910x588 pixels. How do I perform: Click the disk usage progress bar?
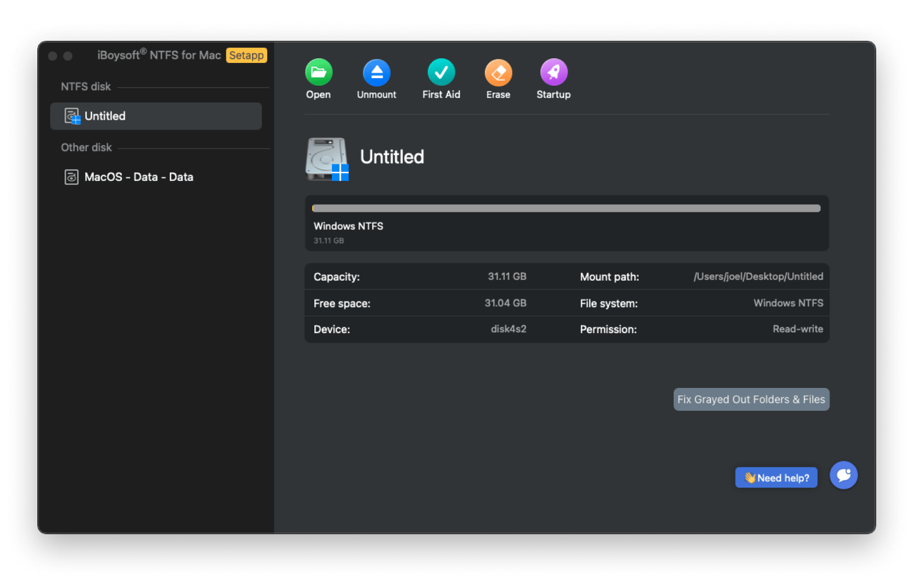(x=566, y=208)
